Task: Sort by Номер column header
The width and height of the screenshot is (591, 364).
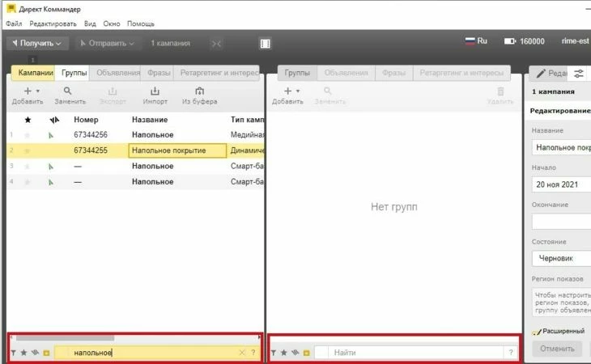Action: tap(86, 120)
